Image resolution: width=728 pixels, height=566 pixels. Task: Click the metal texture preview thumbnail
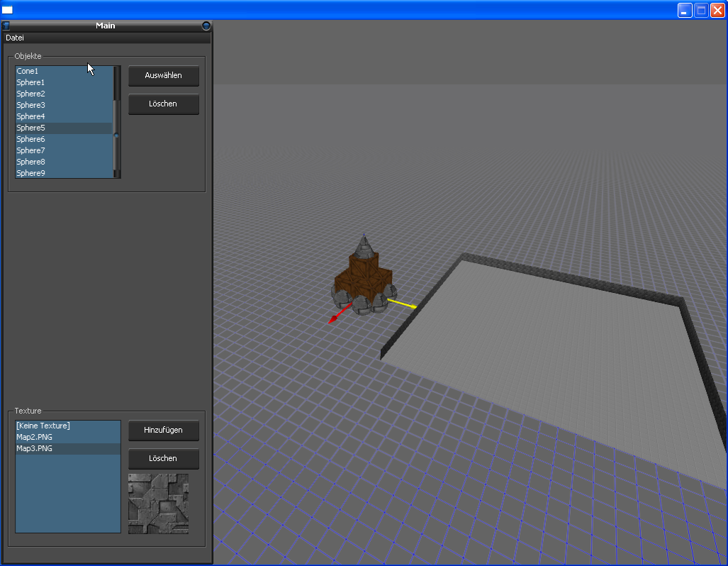[158, 504]
